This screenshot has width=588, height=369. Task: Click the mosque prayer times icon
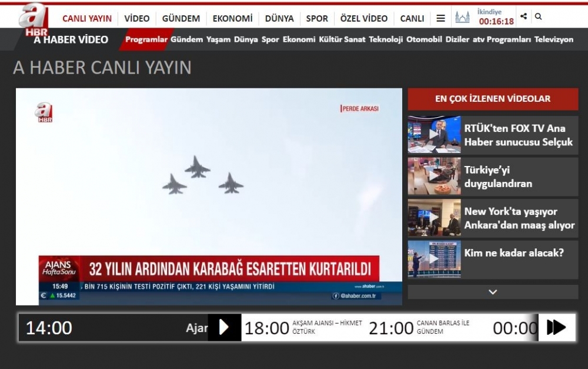point(462,18)
